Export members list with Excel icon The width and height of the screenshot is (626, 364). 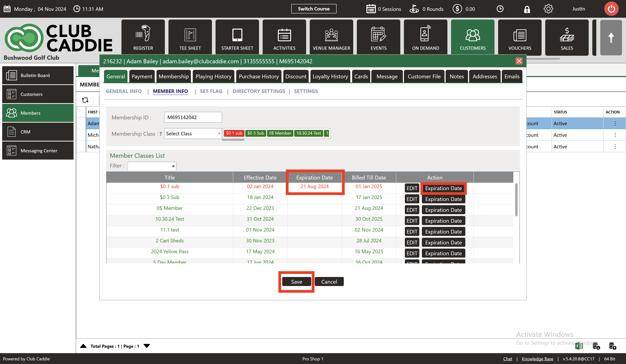[579, 346]
